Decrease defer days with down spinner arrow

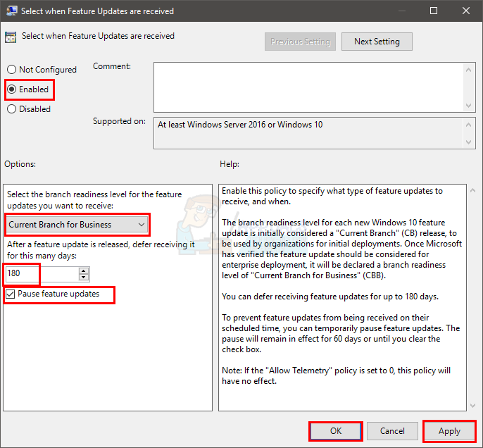click(x=84, y=278)
